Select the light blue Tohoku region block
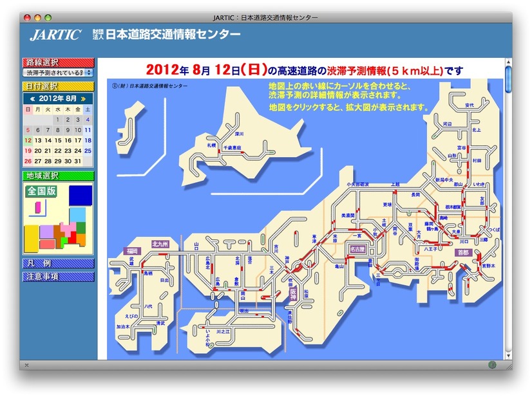The image size is (532, 397). click(78, 215)
